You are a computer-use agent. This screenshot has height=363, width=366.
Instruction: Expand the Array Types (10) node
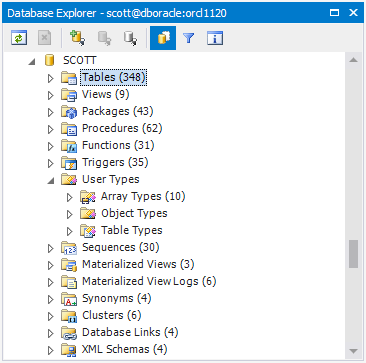coord(70,197)
